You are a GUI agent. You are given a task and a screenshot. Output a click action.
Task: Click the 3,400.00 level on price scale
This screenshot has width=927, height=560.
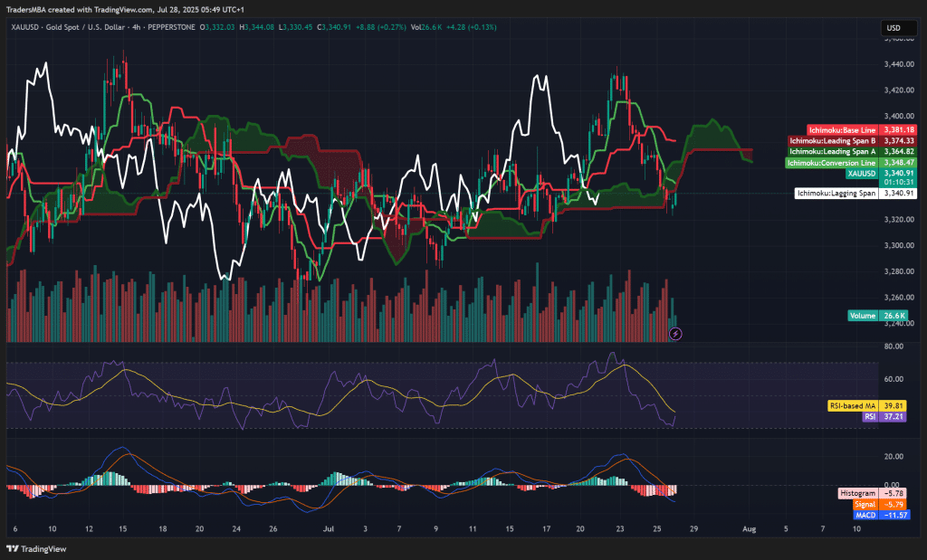(x=895, y=116)
